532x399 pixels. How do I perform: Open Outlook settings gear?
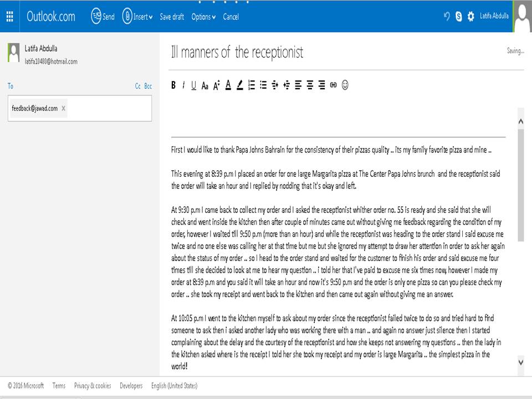[x=470, y=17]
